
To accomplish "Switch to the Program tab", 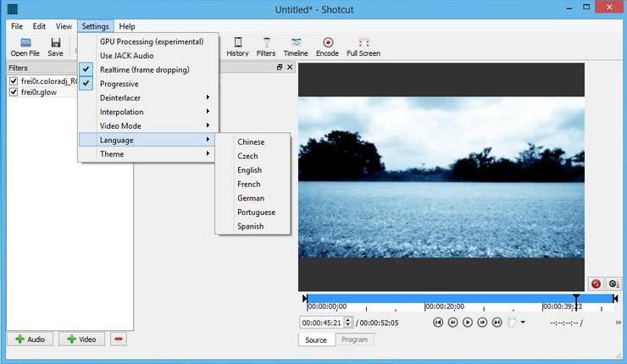I will [355, 339].
